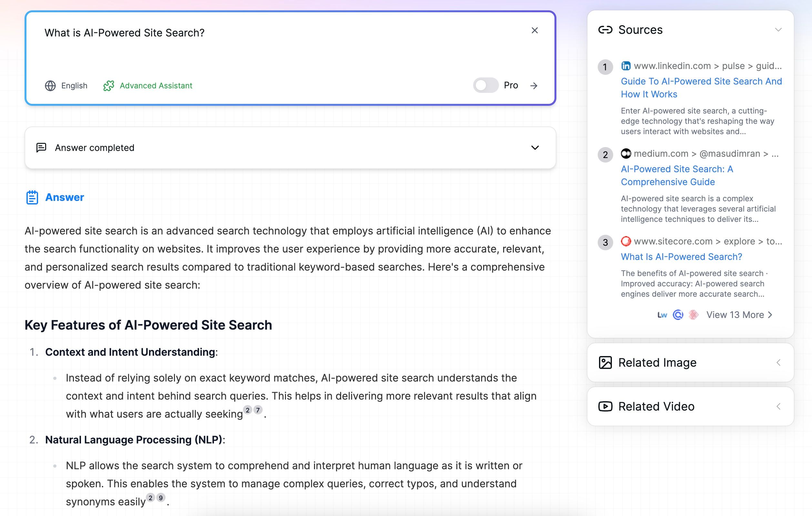Toggle the Pro mode switch

point(486,85)
